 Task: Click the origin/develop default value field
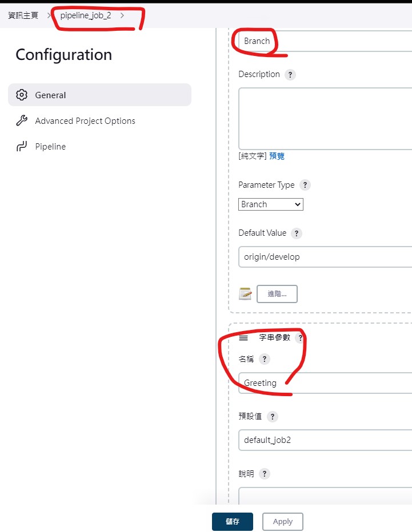(x=325, y=257)
